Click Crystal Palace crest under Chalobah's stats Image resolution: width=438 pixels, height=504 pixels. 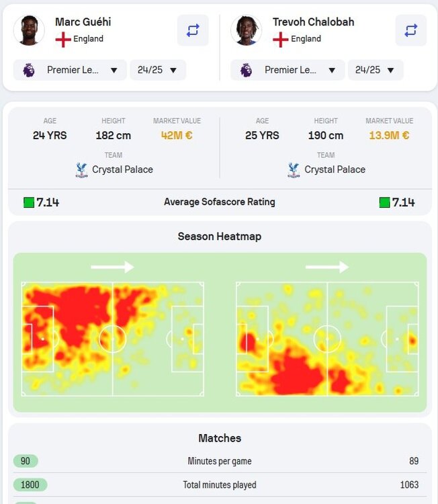[x=294, y=170]
